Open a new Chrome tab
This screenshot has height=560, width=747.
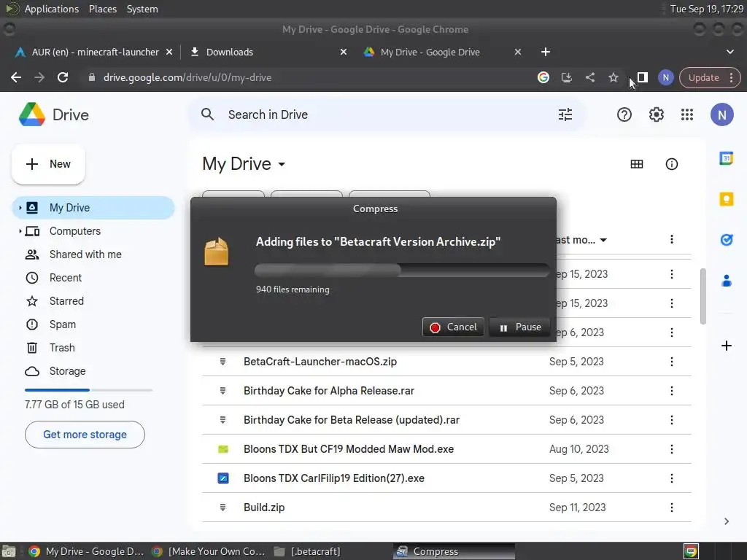[546, 52]
